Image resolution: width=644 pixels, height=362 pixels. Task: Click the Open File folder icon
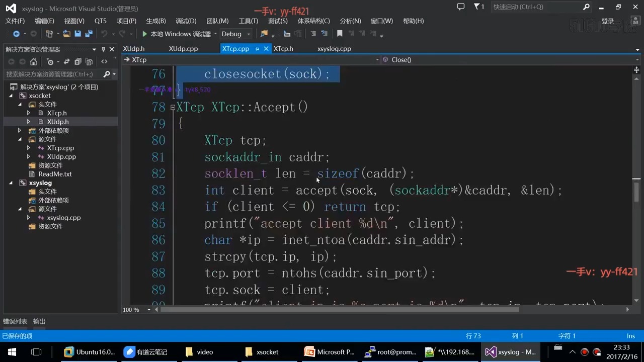(66, 34)
